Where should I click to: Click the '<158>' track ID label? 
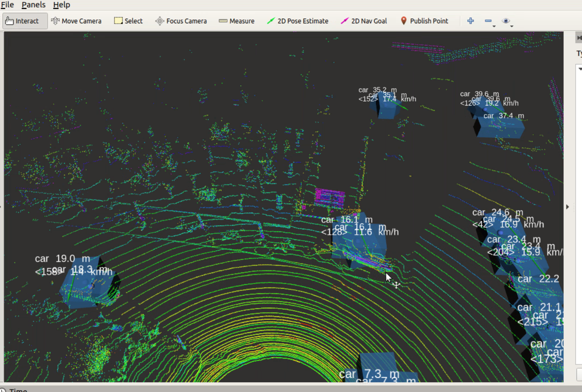point(49,272)
